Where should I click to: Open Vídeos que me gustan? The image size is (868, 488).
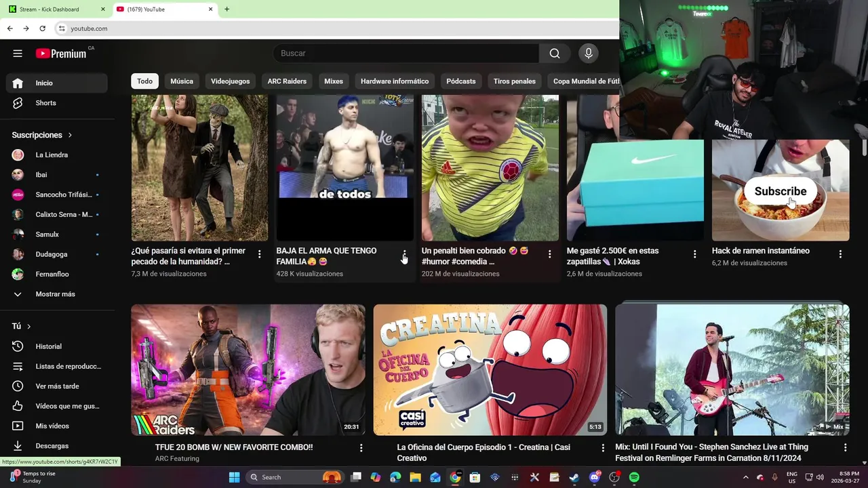57,406
